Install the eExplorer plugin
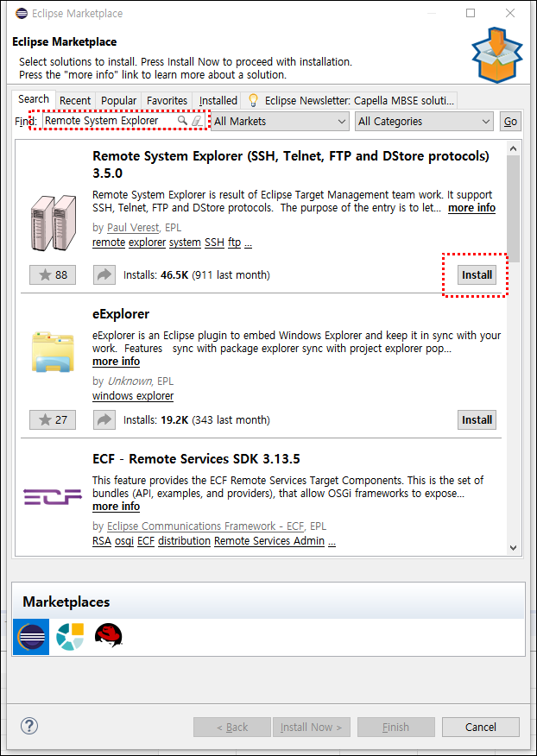The height and width of the screenshot is (756, 537). click(x=477, y=419)
